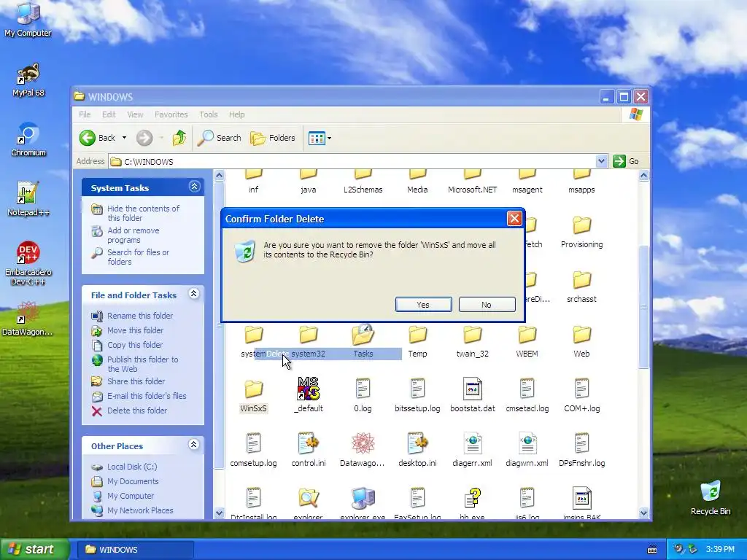Select the bootstat.dat file icon
The height and width of the screenshot is (560, 747).
click(472, 389)
